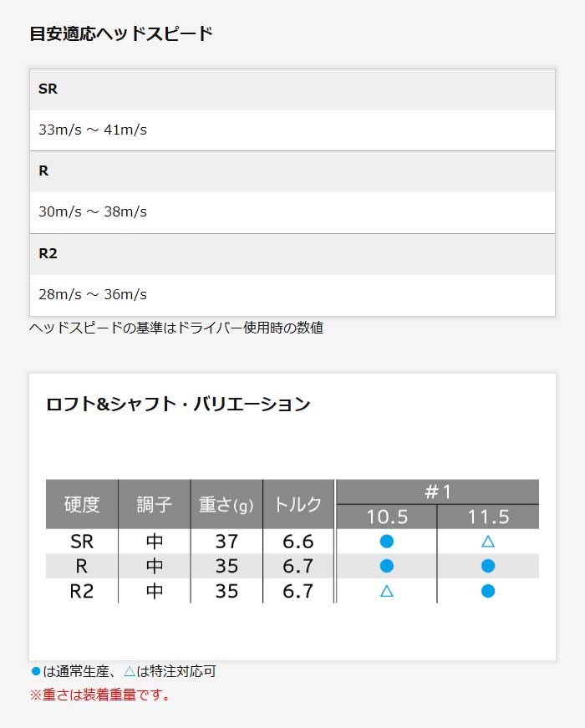Select the R2 row header in head speed table
This screenshot has height=728, width=585.
(x=48, y=253)
